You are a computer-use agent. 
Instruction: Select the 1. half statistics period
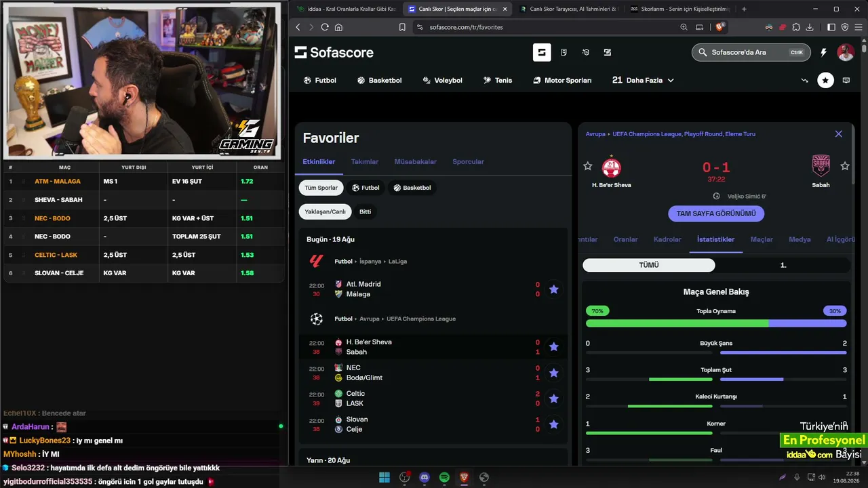coord(783,265)
